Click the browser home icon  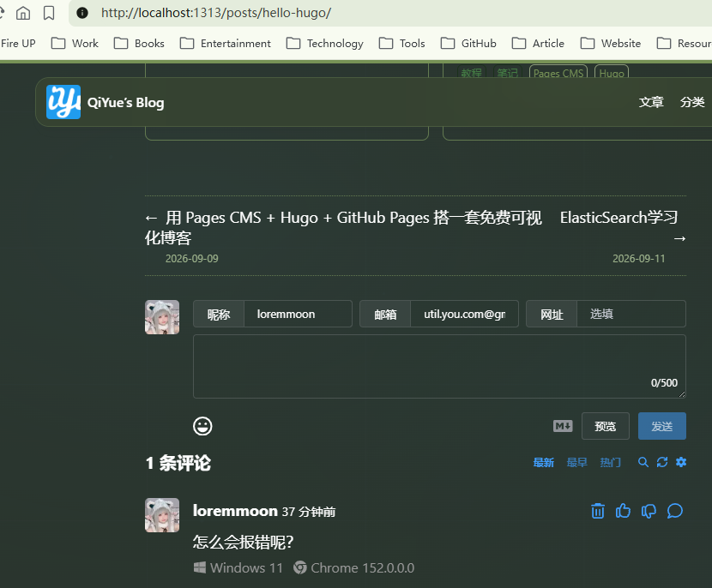pyautogui.click(x=23, y=13)
